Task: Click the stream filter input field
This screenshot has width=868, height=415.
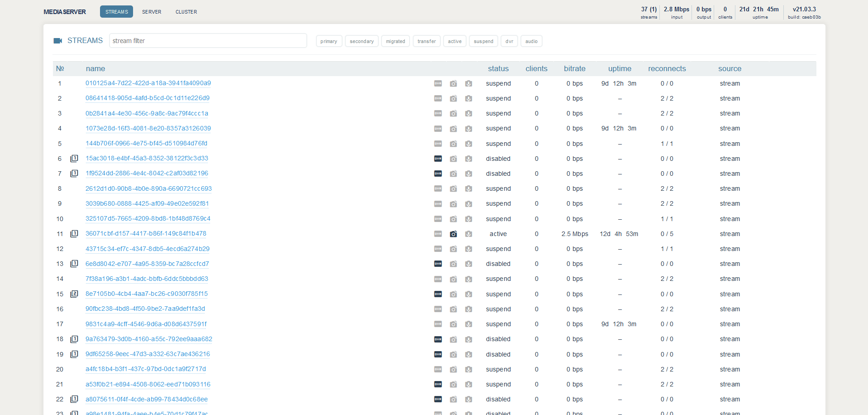Action: 208,41
